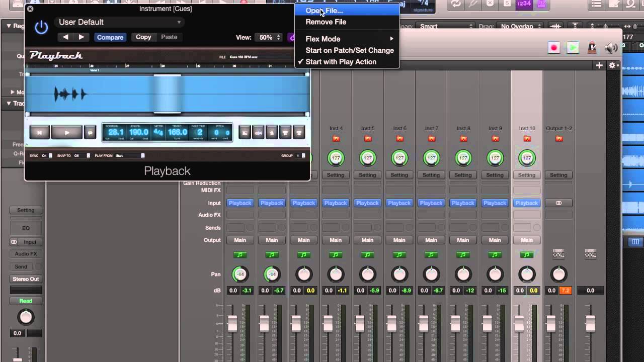
Task: Click the cycle loop toolbar icon
Action: [456, 4]
